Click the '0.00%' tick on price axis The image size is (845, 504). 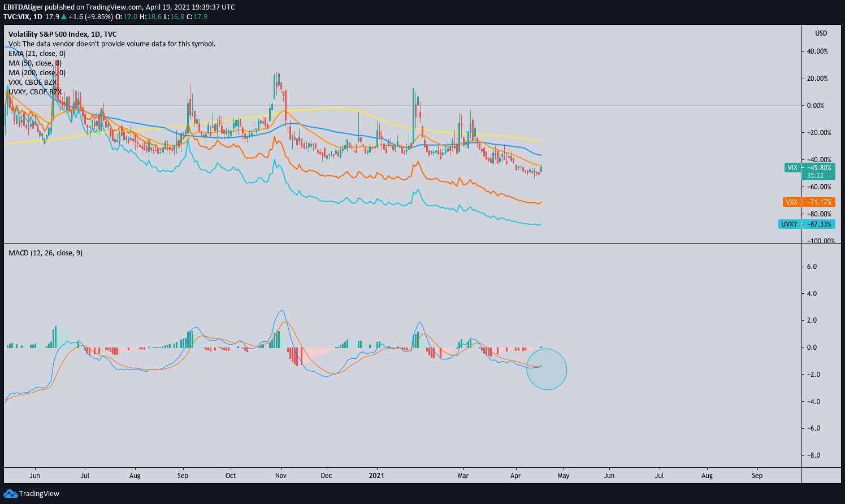click(816, 106)
